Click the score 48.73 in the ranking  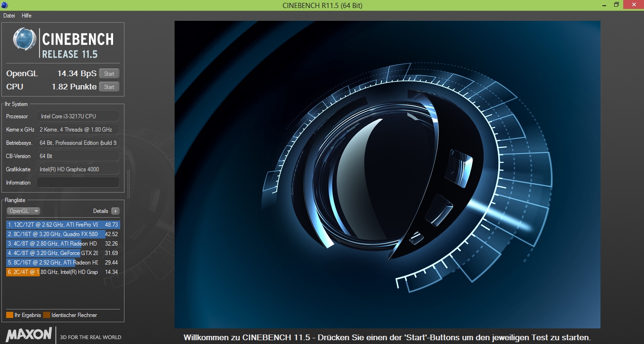pos(111,225)
